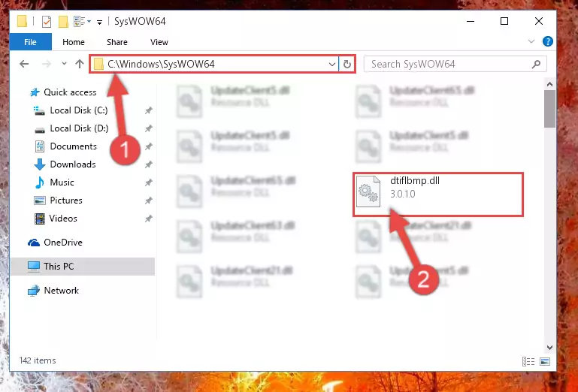The image size is (578, 392).
Task: Go back with the left arrow
Action: click(24, 64)
